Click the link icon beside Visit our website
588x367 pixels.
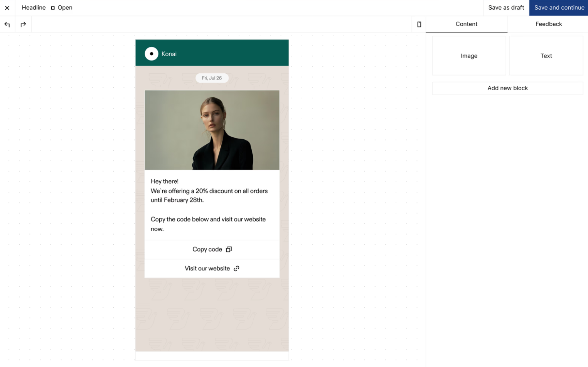[x=236, y=268]
